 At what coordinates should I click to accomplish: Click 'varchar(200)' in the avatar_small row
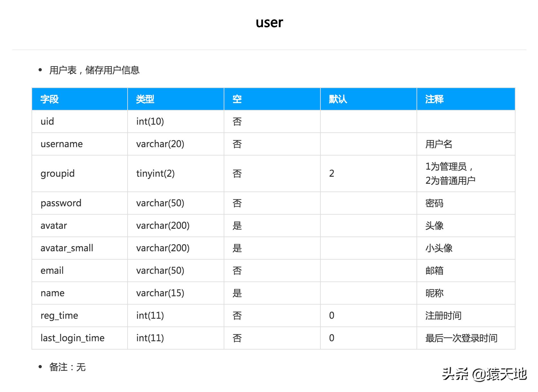(163, 248)
